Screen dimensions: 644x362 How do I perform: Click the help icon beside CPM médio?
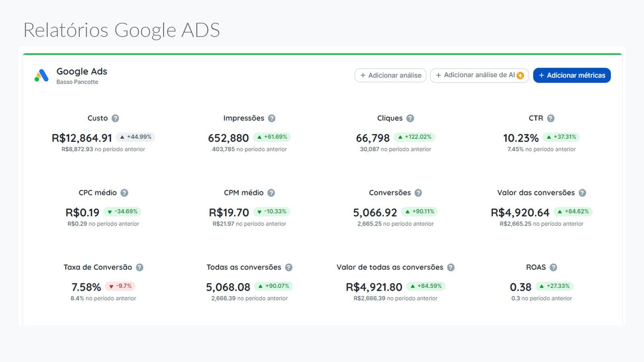pyautogui.click(x=271, y=193)
